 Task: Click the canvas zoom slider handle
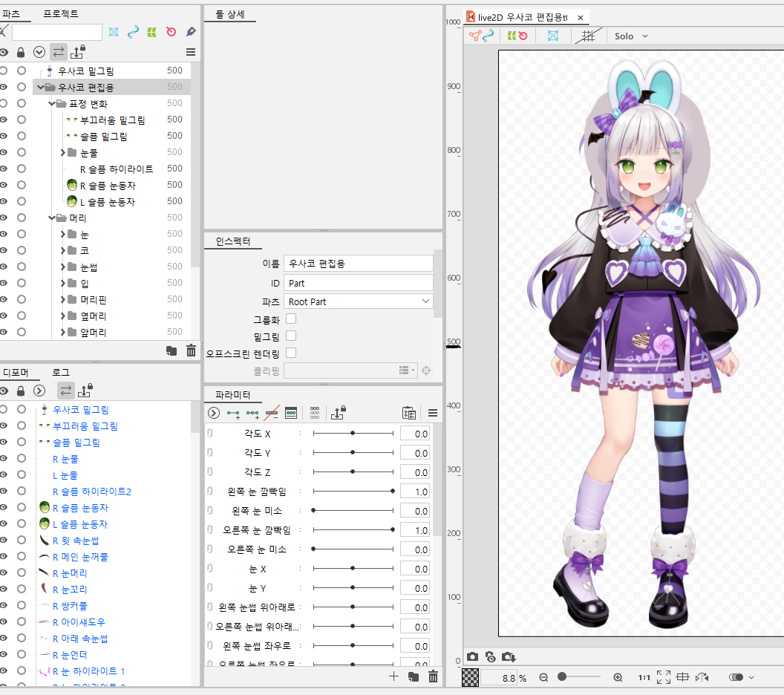click(x=563, y=677)
